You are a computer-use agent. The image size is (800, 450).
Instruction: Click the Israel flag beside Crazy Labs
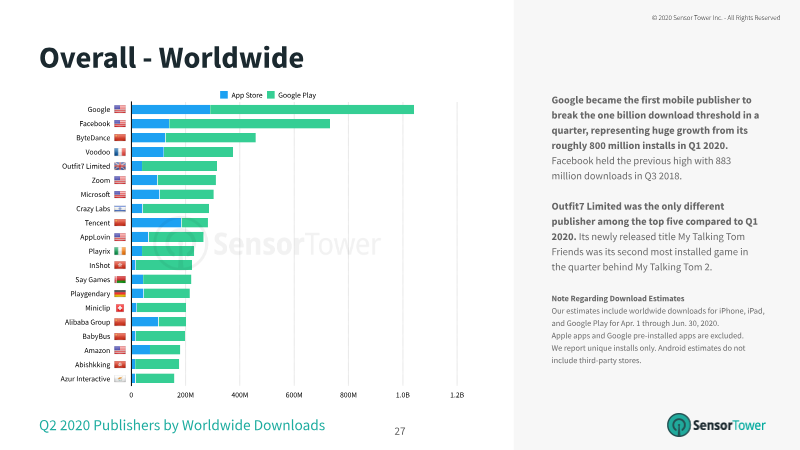(120, 209)
